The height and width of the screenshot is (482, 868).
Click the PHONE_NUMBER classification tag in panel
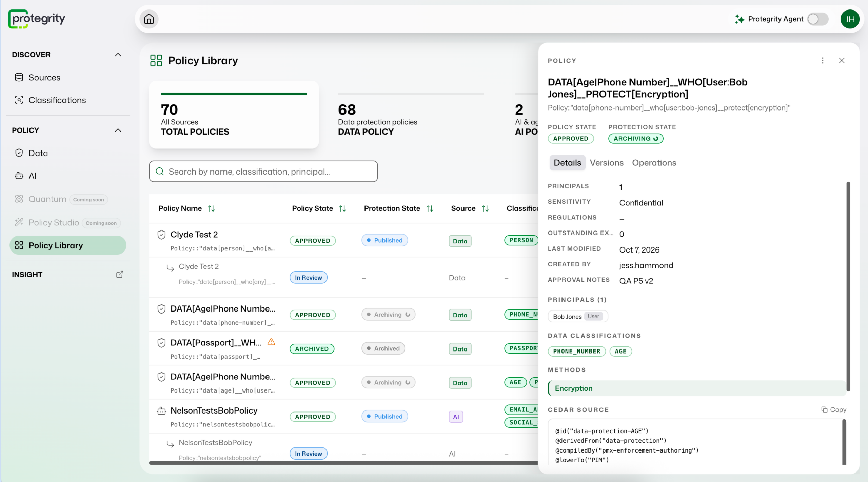tap(577, 351)
